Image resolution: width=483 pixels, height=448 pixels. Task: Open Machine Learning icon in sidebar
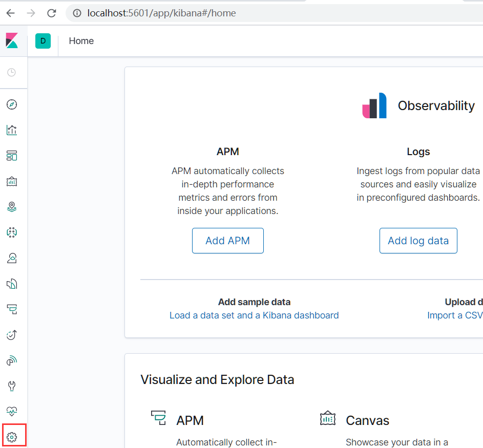tap(12, 232)
